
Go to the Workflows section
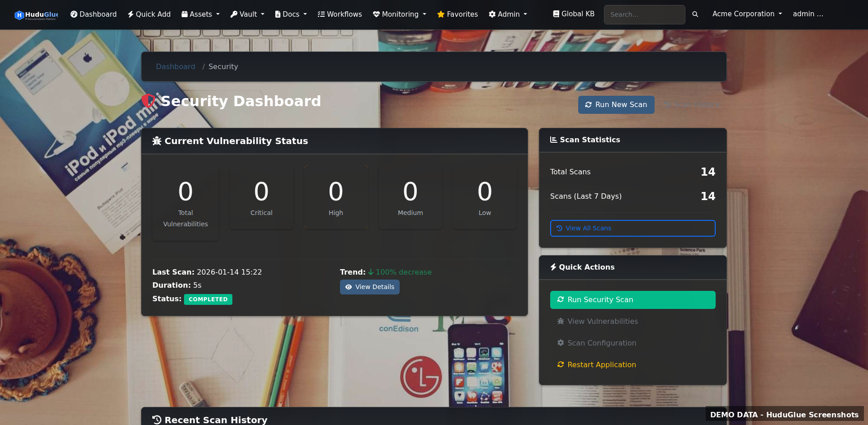(340, 14)
